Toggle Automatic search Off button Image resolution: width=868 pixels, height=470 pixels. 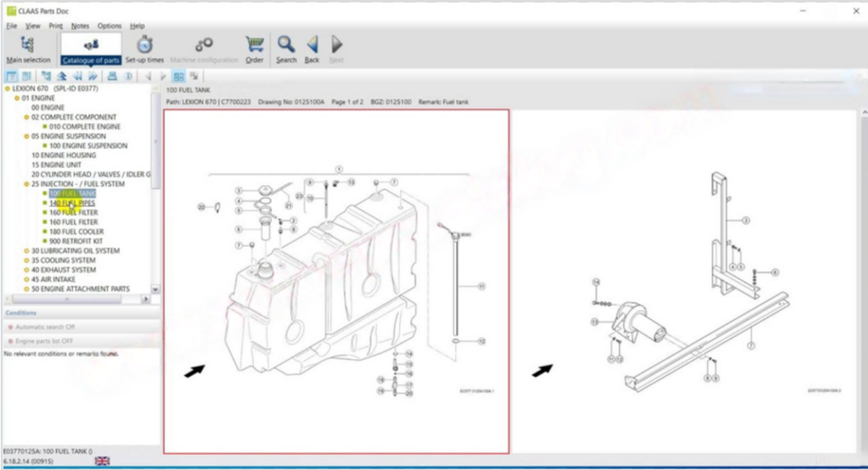(x=45, y=326)
